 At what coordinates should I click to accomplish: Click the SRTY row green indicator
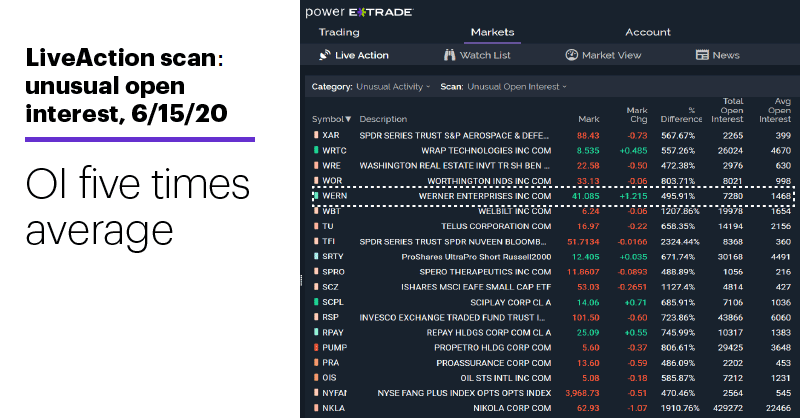(x=316, y=256)
